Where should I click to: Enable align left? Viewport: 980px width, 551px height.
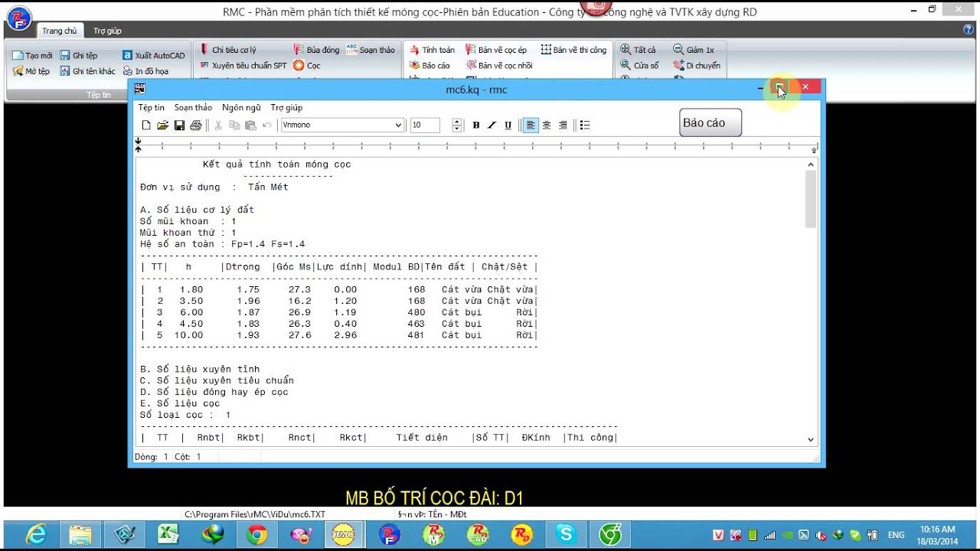(531, 126)
